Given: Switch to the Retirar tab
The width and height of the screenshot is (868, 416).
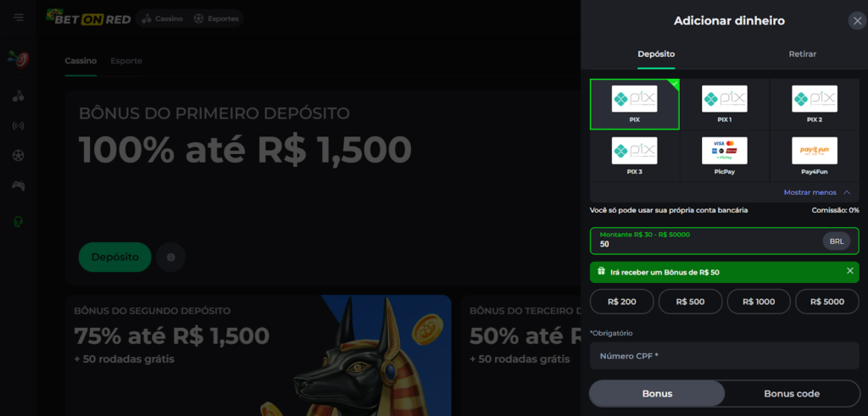Looking at the screenshot, I should (802, 54).
